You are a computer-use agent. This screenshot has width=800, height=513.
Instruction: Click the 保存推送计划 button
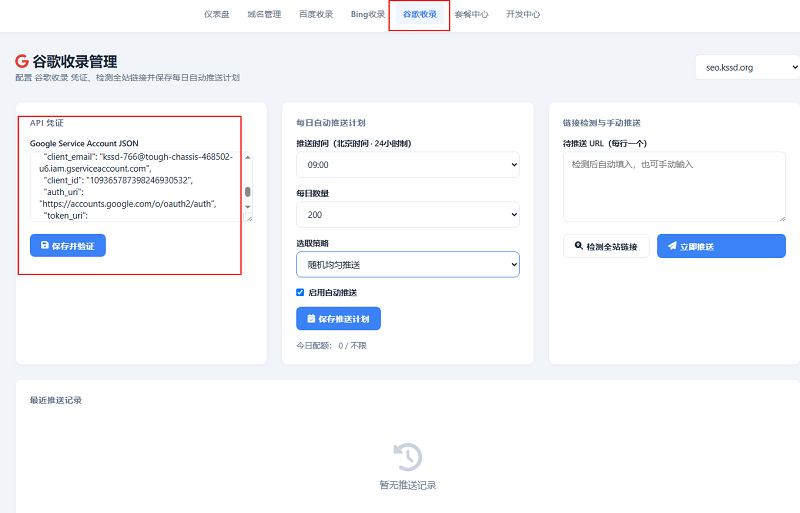[x=338, y=319]
